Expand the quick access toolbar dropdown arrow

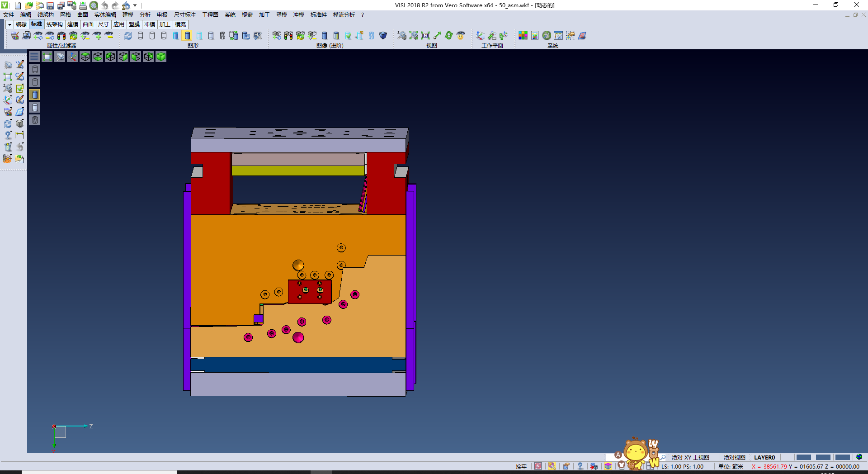click(x=135, y=5)
